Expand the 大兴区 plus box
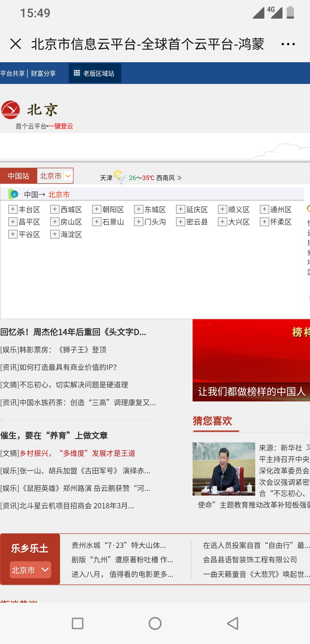The height and width of the screenshot is (644, 310). [x=222, y=222]
